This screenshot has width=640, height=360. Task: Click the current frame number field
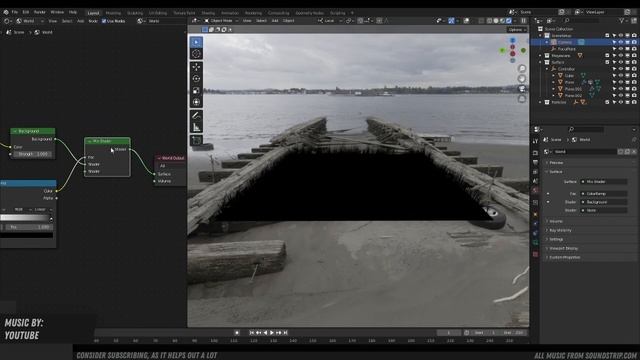click(449, 333)
